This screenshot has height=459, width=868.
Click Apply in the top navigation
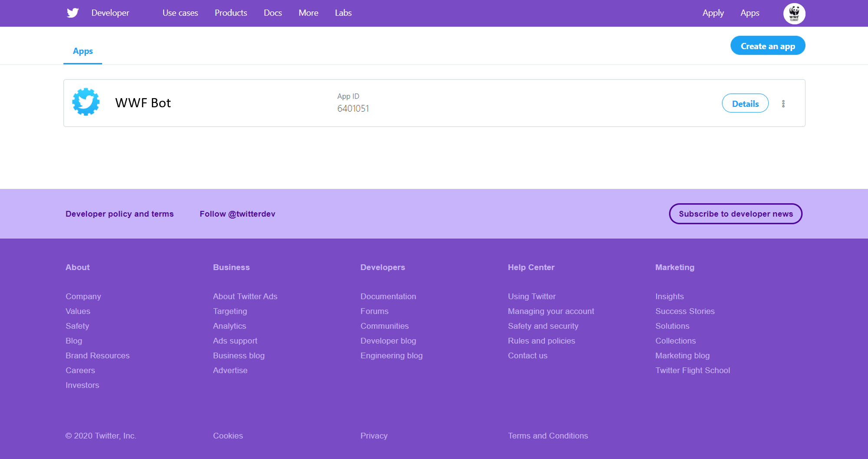click(713, 13)
